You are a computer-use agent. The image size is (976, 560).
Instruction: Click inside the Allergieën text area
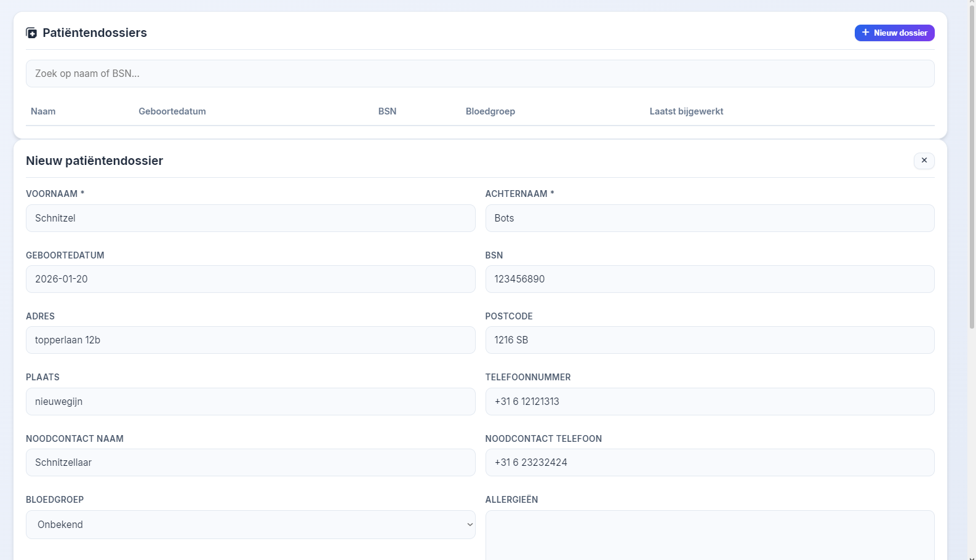710,535
